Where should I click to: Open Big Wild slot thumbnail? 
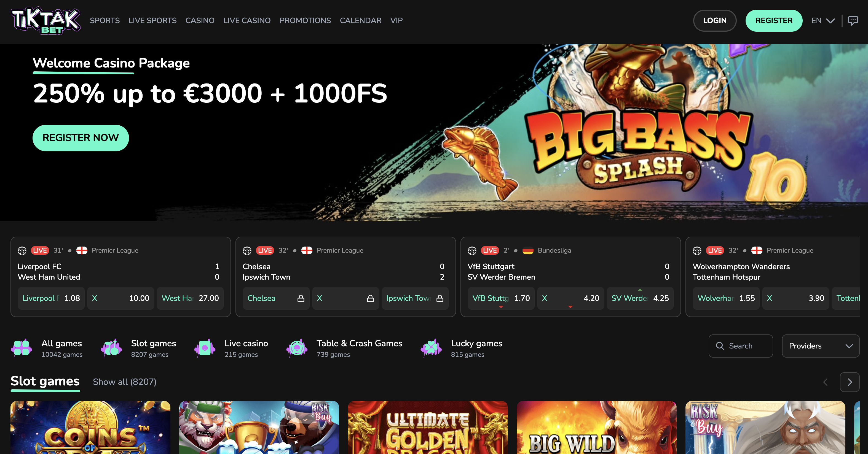[596, 427]
